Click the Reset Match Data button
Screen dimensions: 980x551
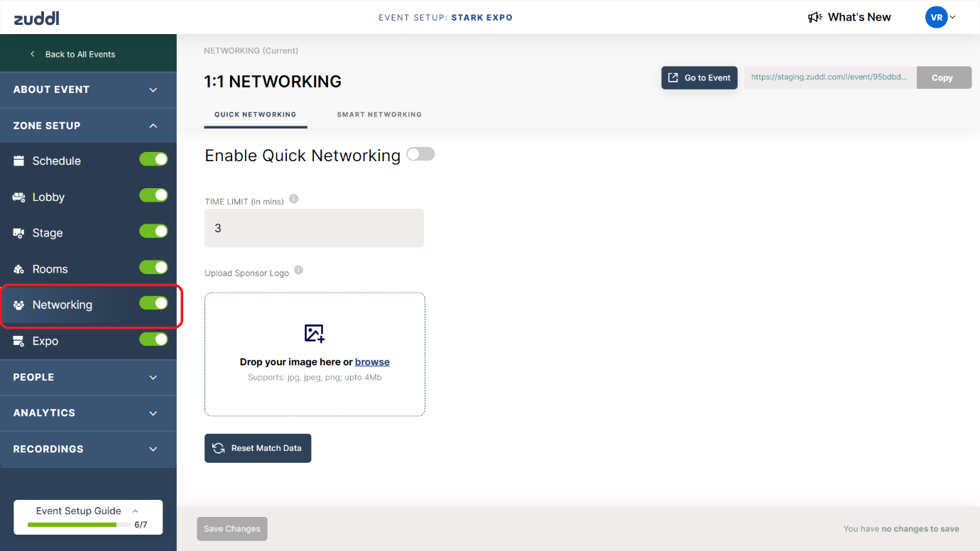258,448
